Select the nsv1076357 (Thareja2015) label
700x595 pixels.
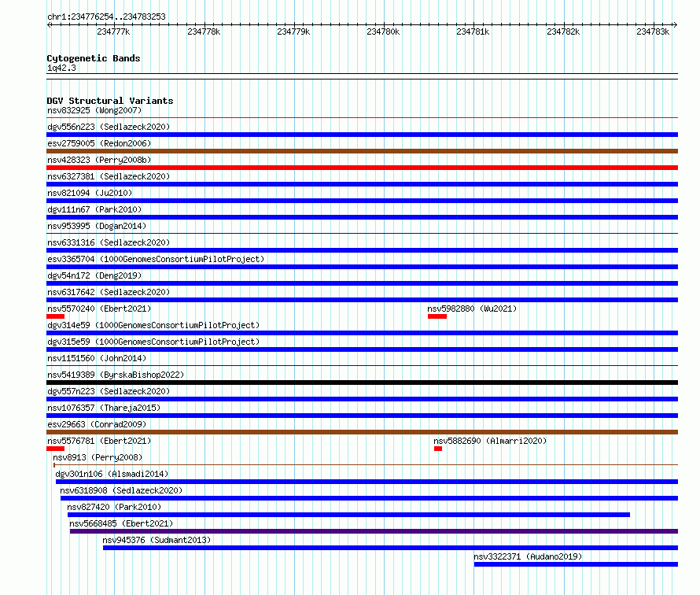(104, 408)
